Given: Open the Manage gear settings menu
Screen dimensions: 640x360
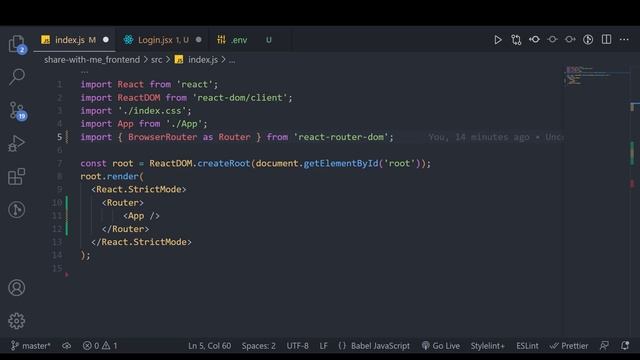Looking at the screenshot, I should (17, 321).
